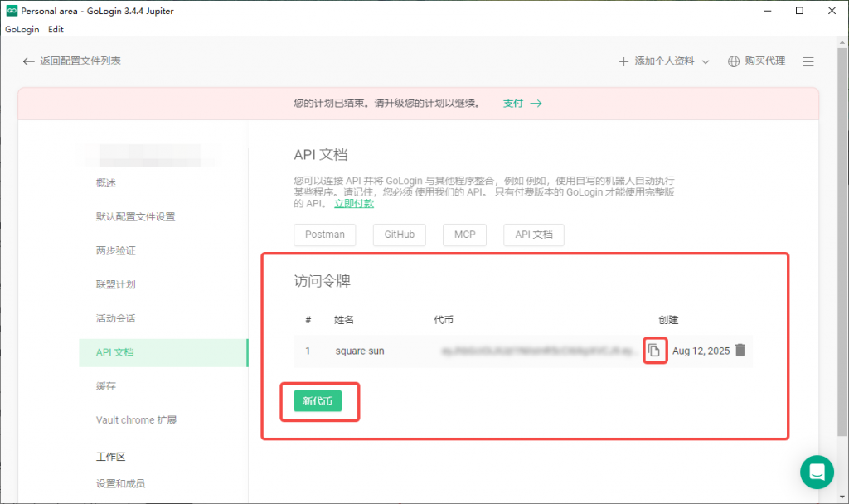The image size is (849, 504).
Task: Click 购买代理 in the header
Action: coord(765,61)
